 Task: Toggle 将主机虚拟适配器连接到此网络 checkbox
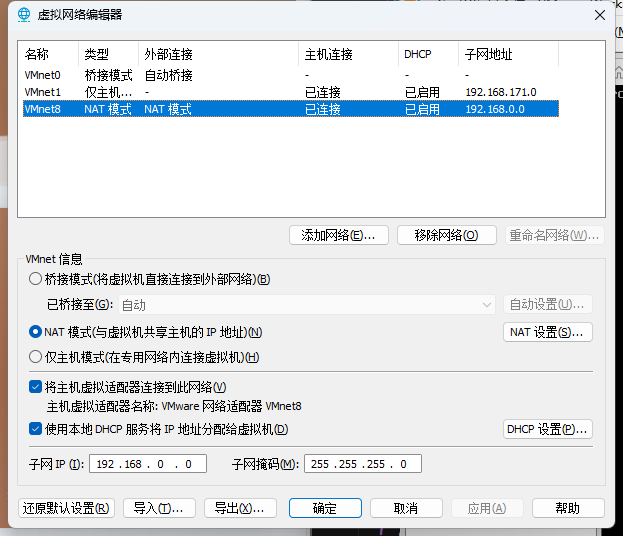[x=36, y=387]
